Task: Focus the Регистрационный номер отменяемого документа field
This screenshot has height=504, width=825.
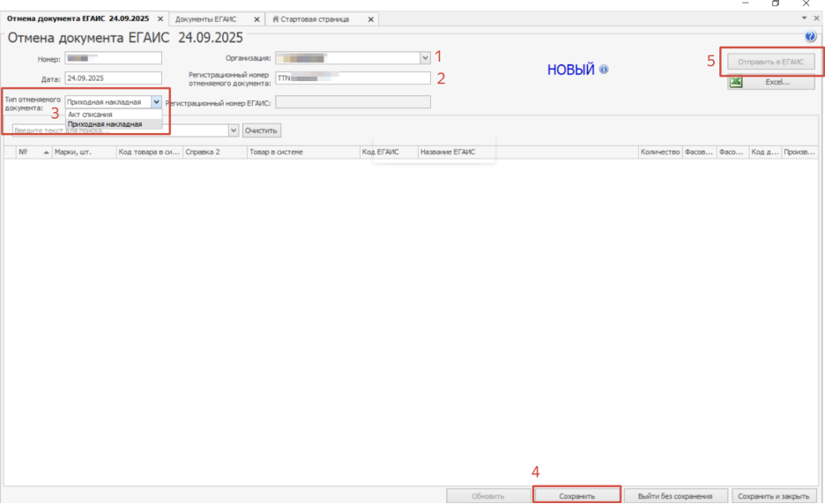Action: pyautogui.click(x=353, y=78)
